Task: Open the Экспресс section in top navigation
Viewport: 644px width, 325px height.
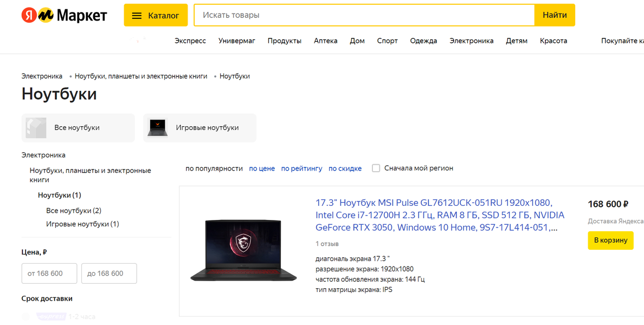Action: [x=190, y=41]
